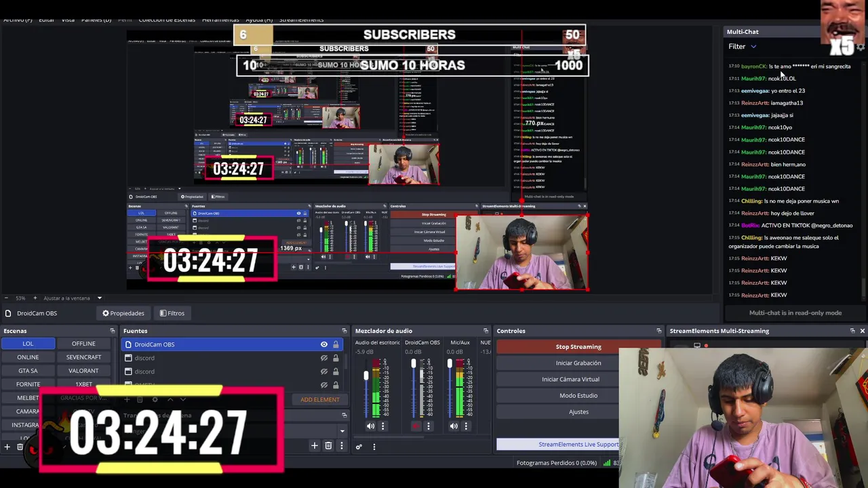
Task: Open the Herramientas menu
Action: (220, 20)
